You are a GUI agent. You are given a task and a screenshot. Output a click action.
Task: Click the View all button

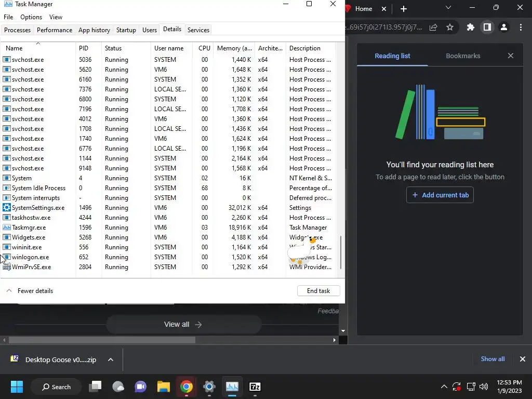tap(183, 324)
